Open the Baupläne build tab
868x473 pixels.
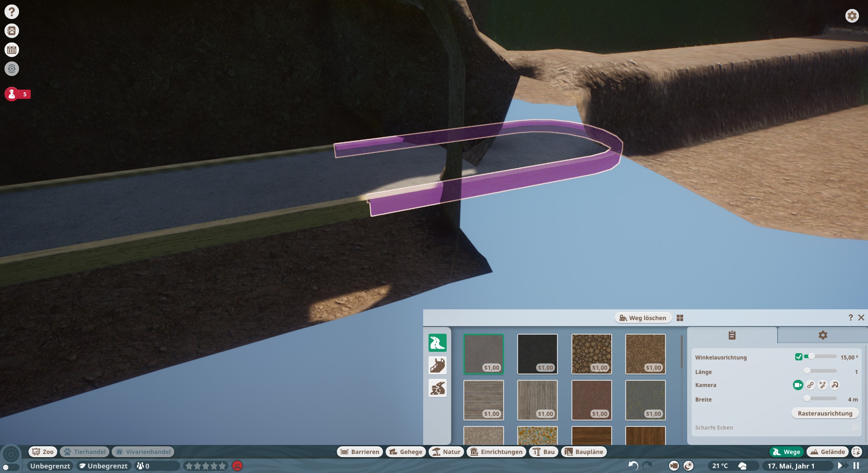pyautogui.click(x=584, y=452)
